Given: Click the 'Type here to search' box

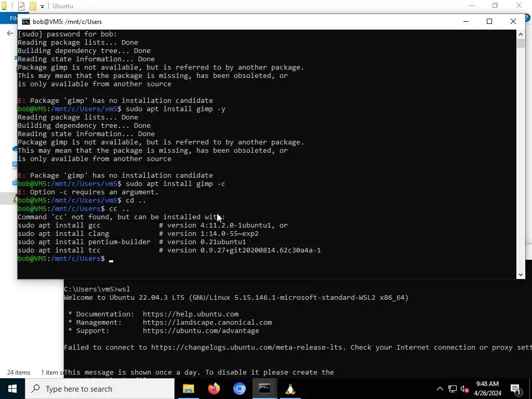Looking at the screenshot, I should [x=100, y=389].
